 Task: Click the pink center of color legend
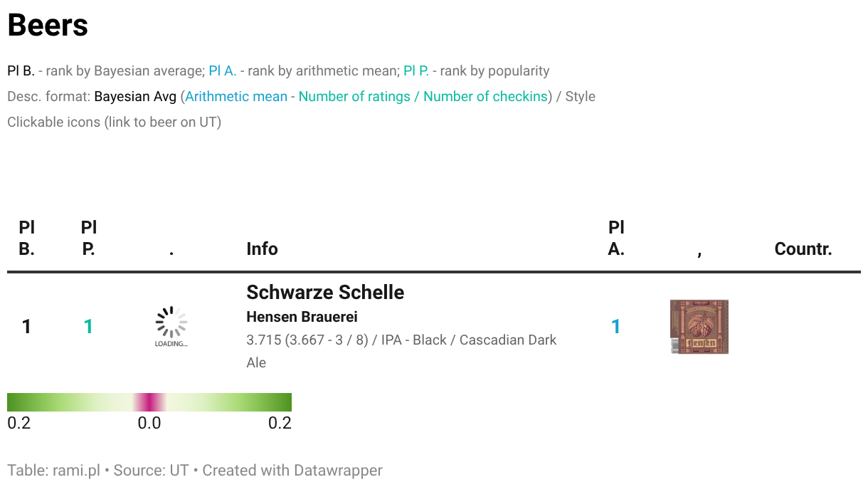[149, 402]
